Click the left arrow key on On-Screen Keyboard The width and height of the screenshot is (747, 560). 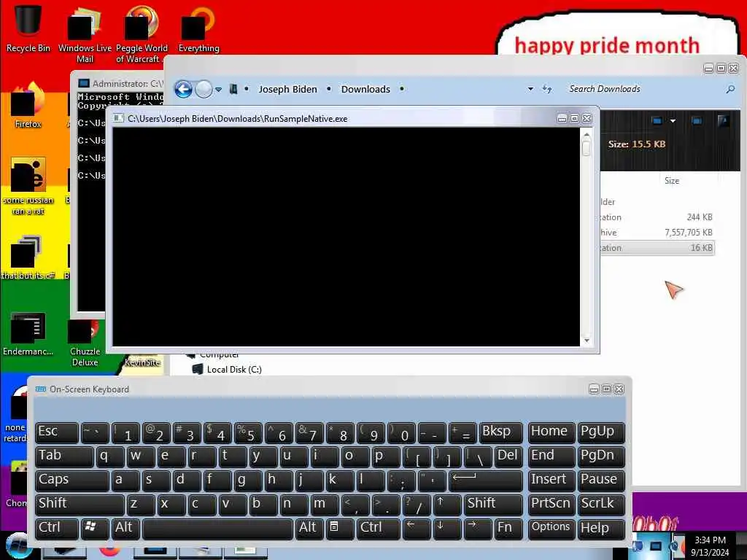416,528
